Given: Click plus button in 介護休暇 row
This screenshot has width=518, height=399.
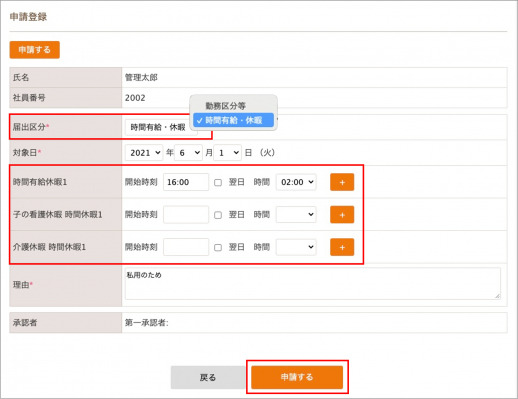Looking at the screenshot, I should coord(342,247).
